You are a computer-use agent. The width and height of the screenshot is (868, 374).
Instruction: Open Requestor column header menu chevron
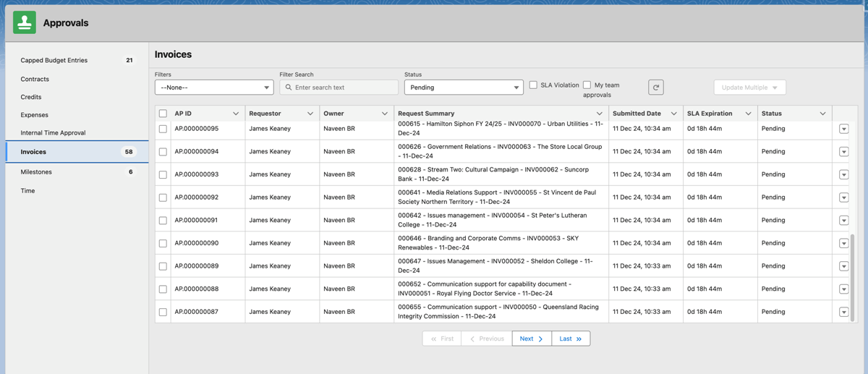(x=310, y=114)
